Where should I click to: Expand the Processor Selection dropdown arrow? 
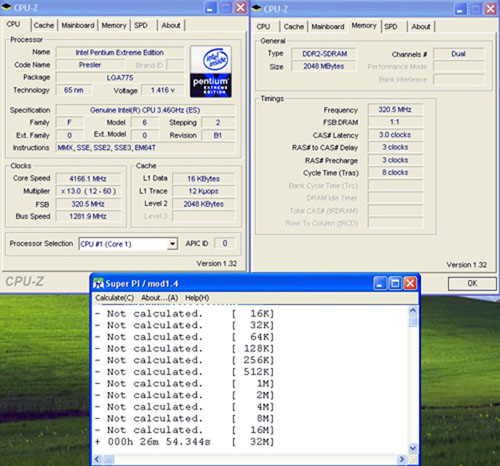172,244
